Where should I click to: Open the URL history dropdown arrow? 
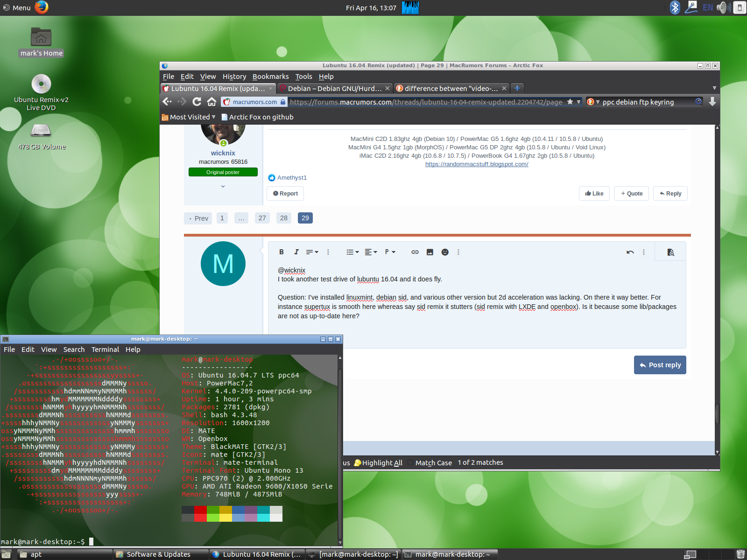(579, 102)
